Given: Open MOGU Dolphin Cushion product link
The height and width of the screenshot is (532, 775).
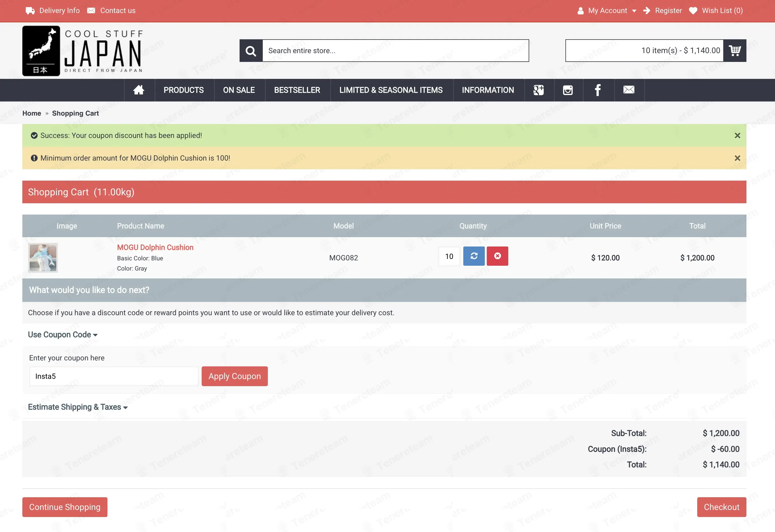Looking at the screenshot, I should tap(155, 247).
